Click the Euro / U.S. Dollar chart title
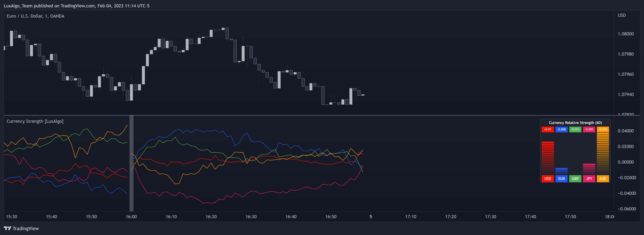The width and height of the screenshot is (644, 235). (35, 16)
